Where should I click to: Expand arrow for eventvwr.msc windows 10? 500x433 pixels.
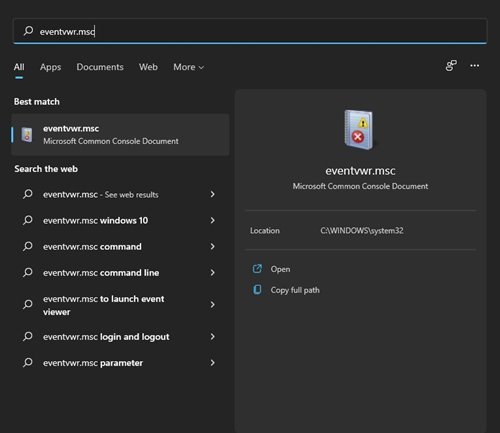212,220
